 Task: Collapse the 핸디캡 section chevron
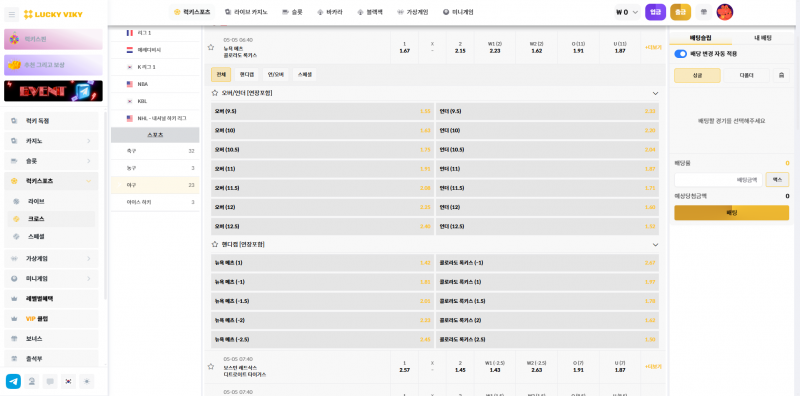(656, 245)
